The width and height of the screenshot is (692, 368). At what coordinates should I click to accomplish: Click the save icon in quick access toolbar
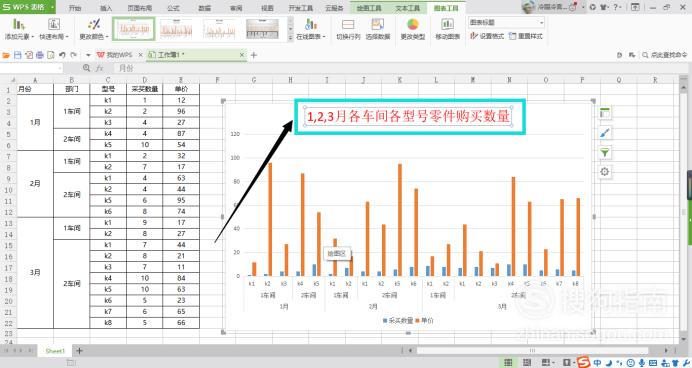click(17, 55)
